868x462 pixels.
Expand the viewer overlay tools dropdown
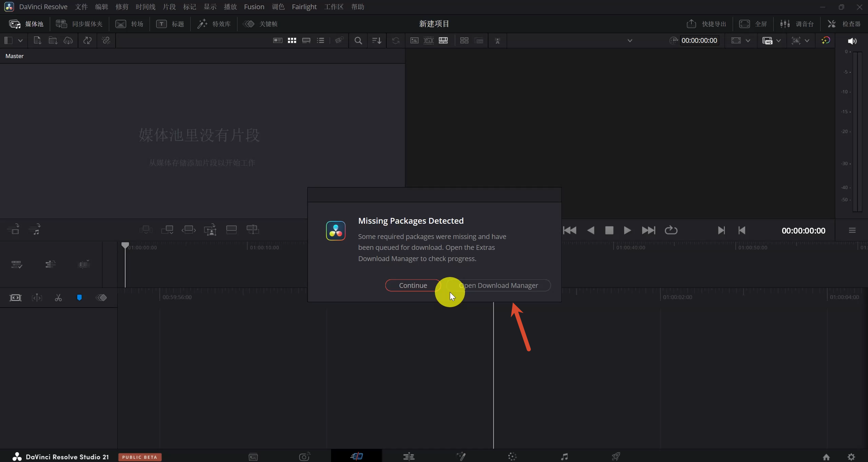[x=807, y=41]
